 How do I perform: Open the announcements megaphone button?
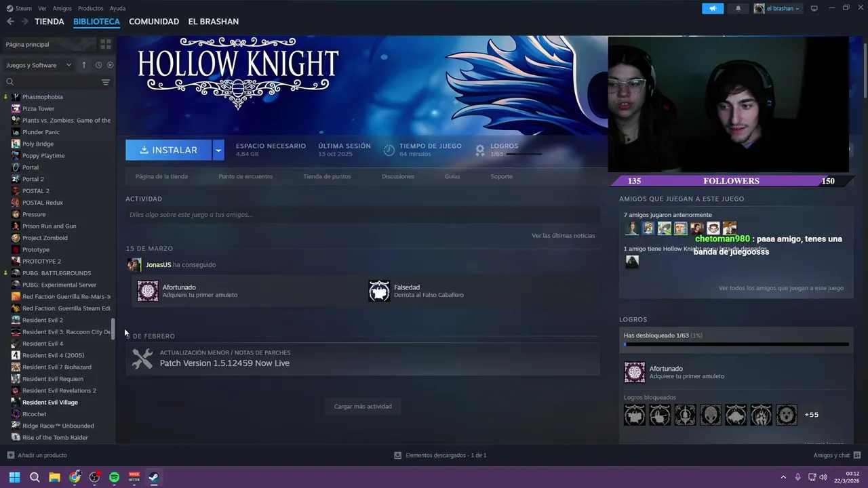(713, 8)
